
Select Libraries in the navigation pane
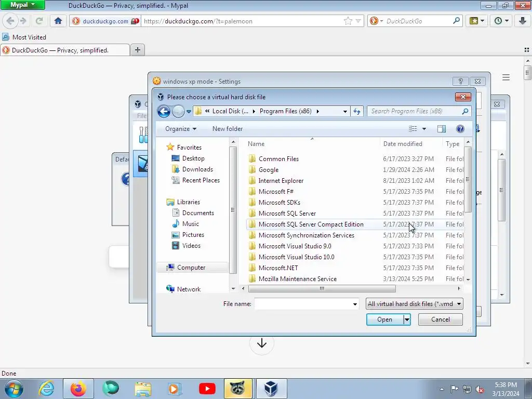(x=188, y=202)
